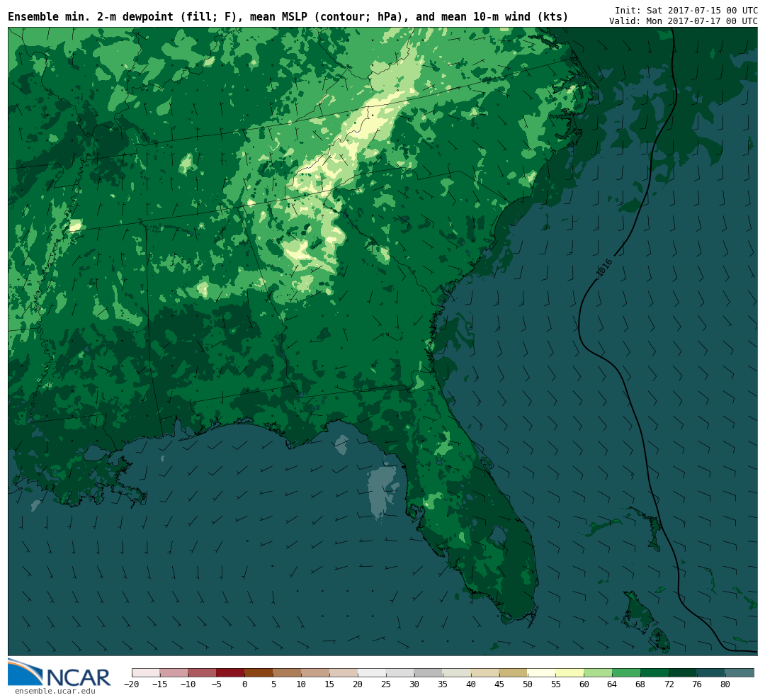The image size is (765, 700).
Task: Click the colorbar label -15
Action: 159,684
